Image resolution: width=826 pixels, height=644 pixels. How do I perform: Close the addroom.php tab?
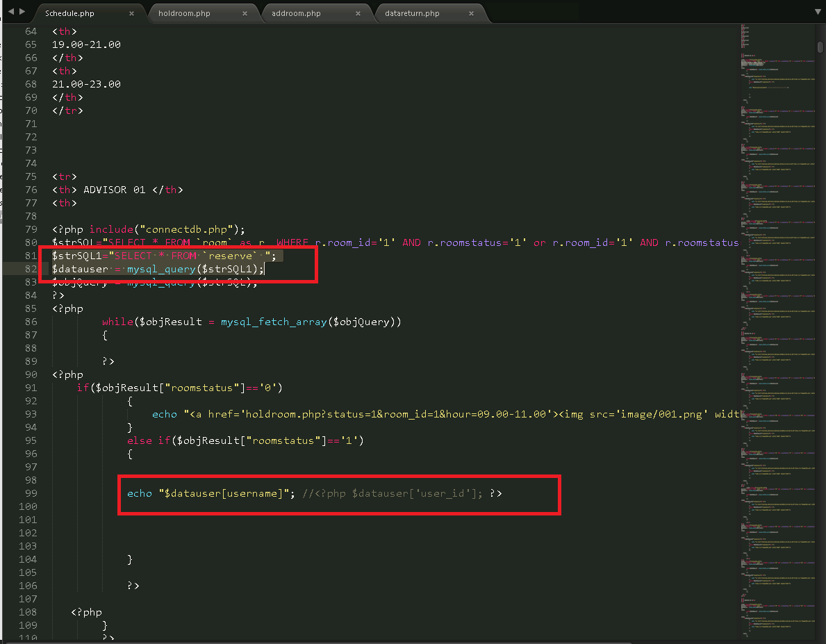[x=358, y=13]
